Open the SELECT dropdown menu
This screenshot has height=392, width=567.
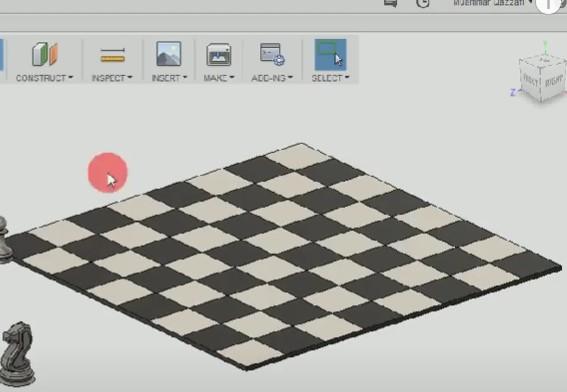331,78
